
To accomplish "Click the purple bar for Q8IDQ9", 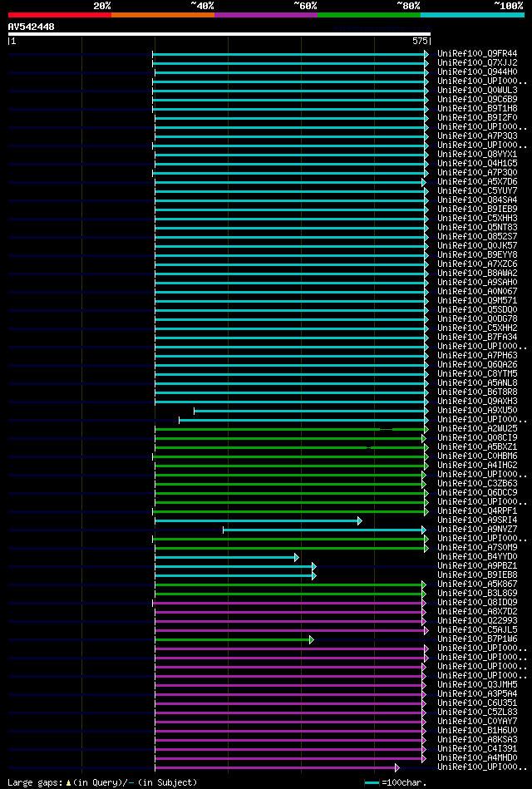I will (x=289, y=603).
